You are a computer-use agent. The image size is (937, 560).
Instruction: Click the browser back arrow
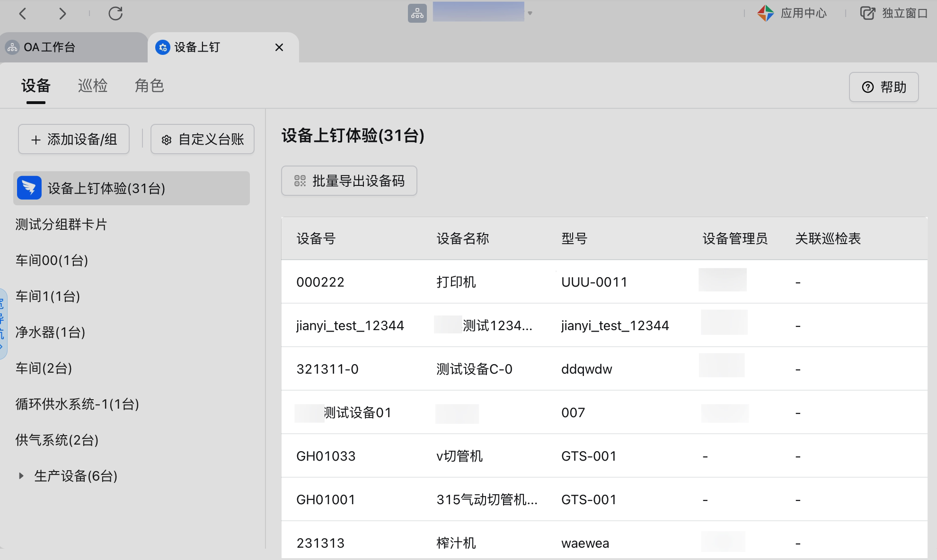coord(23,14)
